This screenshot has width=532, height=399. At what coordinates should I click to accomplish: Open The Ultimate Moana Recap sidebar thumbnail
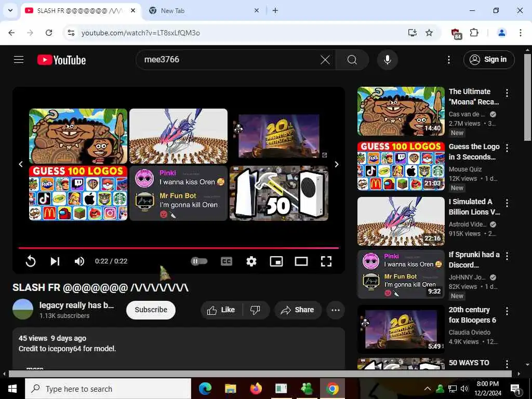click(401, 111)
